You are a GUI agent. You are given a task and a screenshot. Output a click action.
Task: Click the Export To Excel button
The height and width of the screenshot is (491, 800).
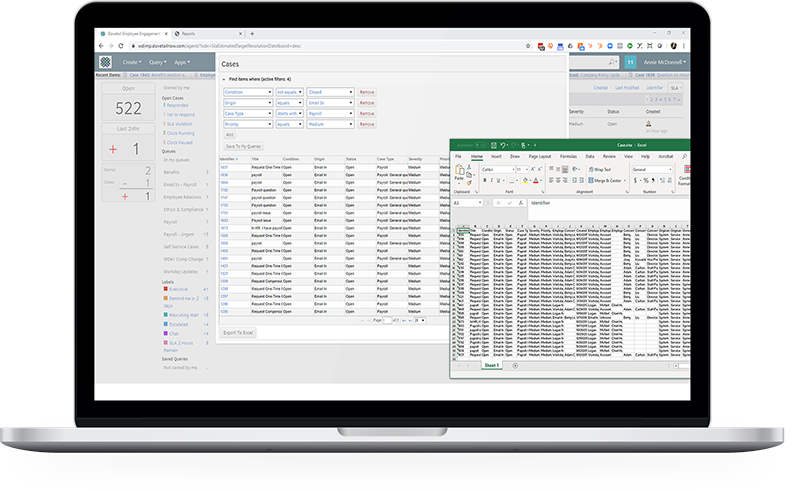[x=238, y=333]
